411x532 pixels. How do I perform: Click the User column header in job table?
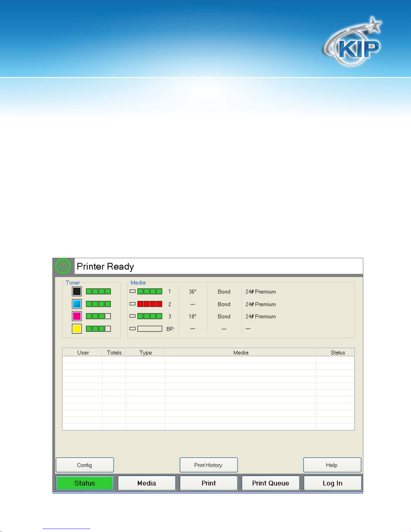(83, 352)
